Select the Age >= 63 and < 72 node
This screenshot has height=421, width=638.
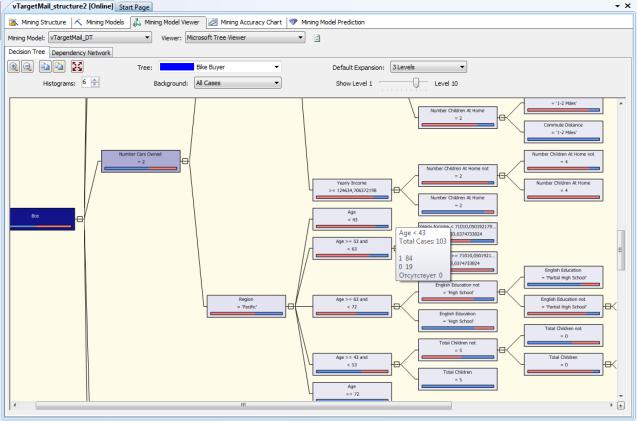(x=352, y=306)
